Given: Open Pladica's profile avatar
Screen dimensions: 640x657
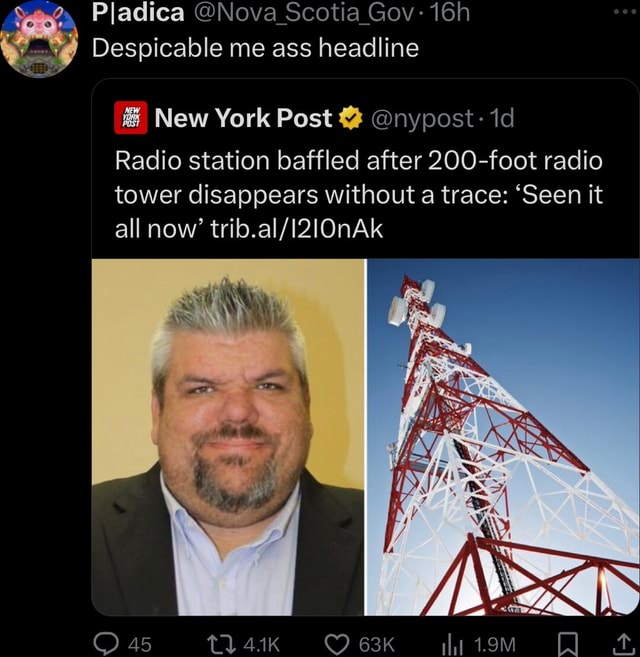Looking at the screenshot, I should click(39, 39).
